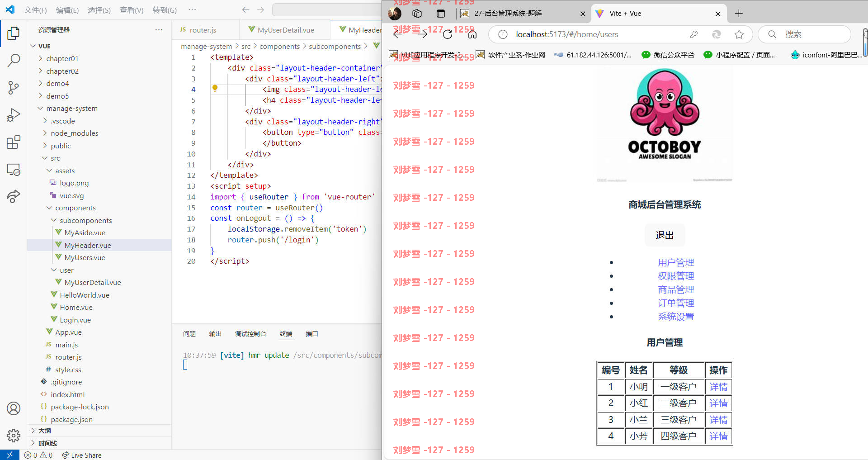Open the Remote Explorer view
Screen dimensions: 868x460
(x=14, y=170)
